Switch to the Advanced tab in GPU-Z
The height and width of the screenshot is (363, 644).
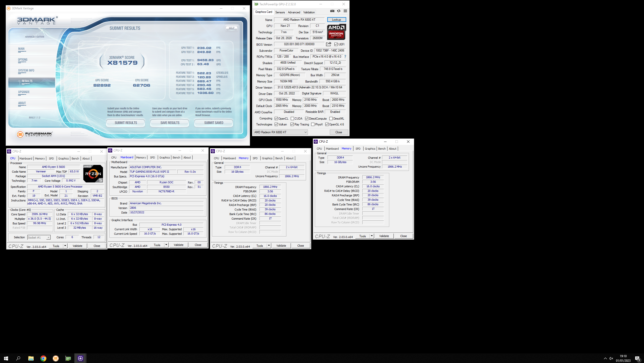tap(294, 12)
